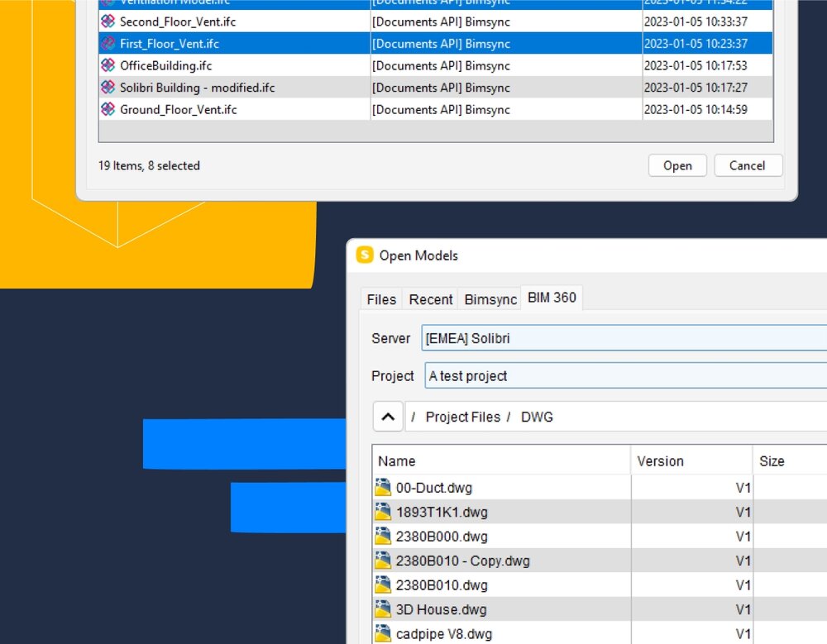Switch to the Files tab

pyautogui.click(x=381, y=299)
